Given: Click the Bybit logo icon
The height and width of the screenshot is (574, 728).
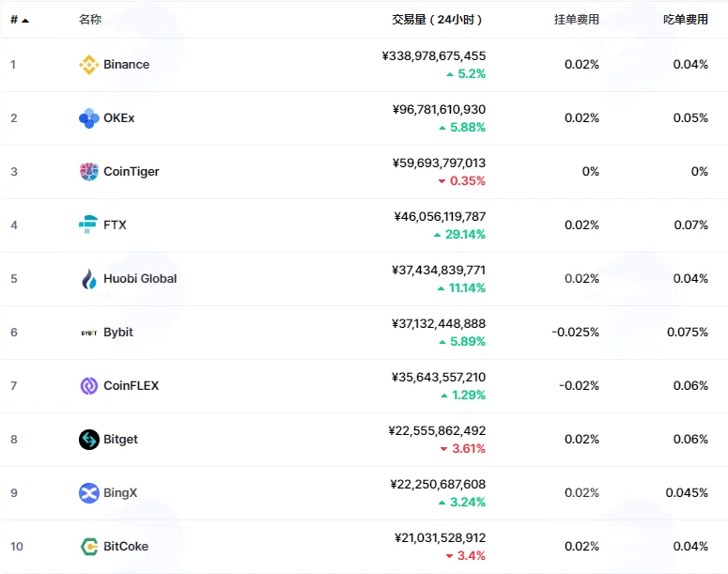Looking at the screenshot, I should [x=88, y=333].
